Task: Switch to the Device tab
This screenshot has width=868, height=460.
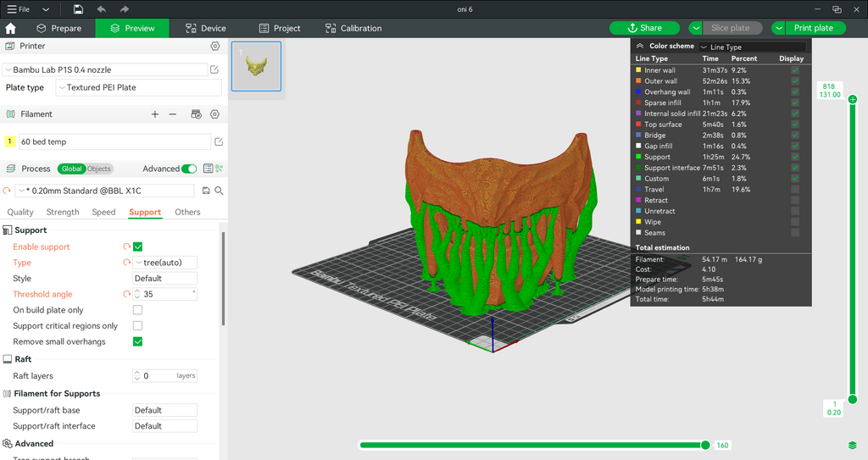Action: [206, 28]
